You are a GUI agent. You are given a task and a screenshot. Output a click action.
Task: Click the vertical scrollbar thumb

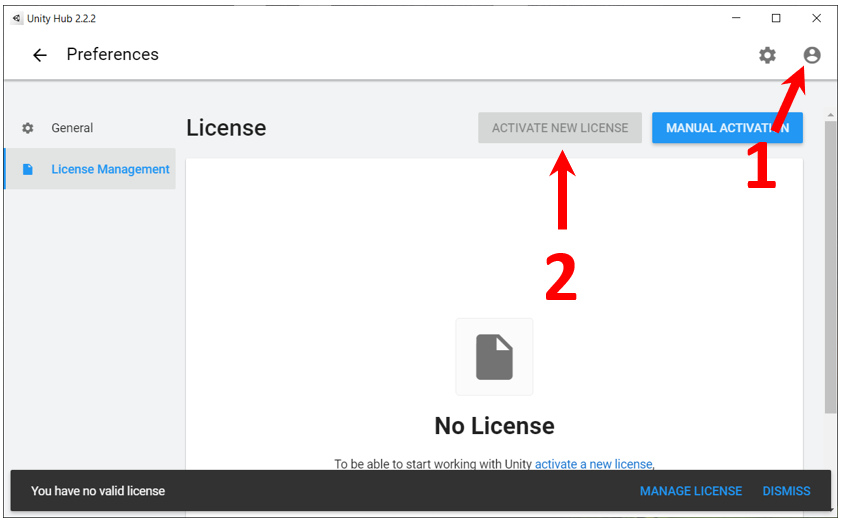pyautogui.click(x=830, y=267)
